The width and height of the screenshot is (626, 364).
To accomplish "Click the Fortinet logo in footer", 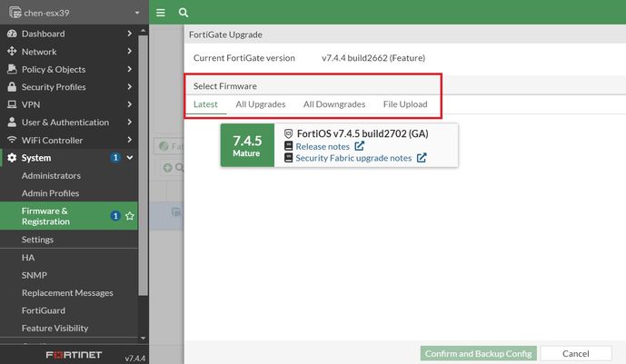I will pyautogui.click(x=74, y=355).
